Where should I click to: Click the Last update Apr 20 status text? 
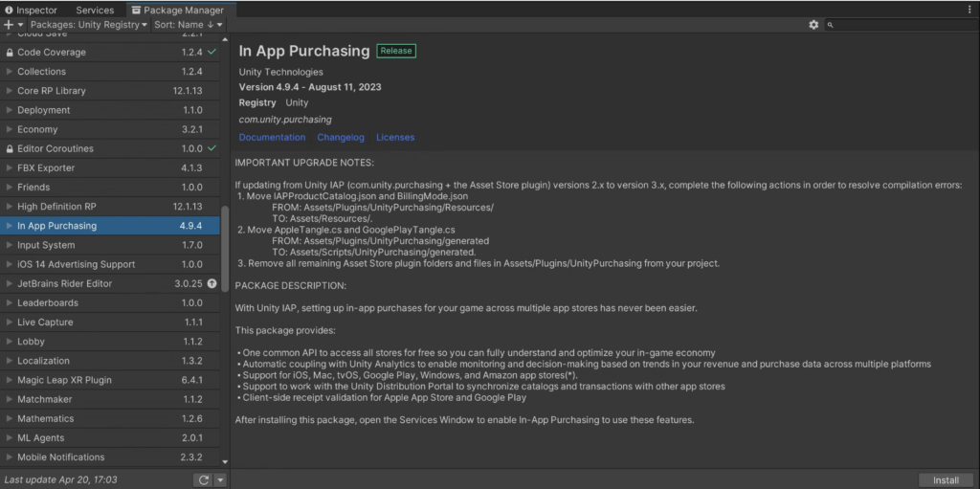click(x=60, y=480)
